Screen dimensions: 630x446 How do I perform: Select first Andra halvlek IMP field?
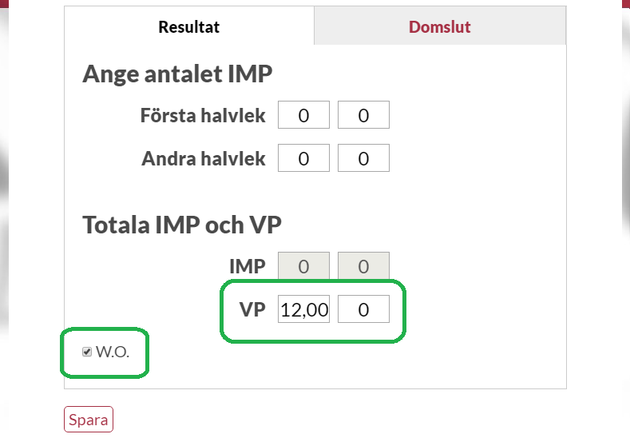(x=303, y=158)
